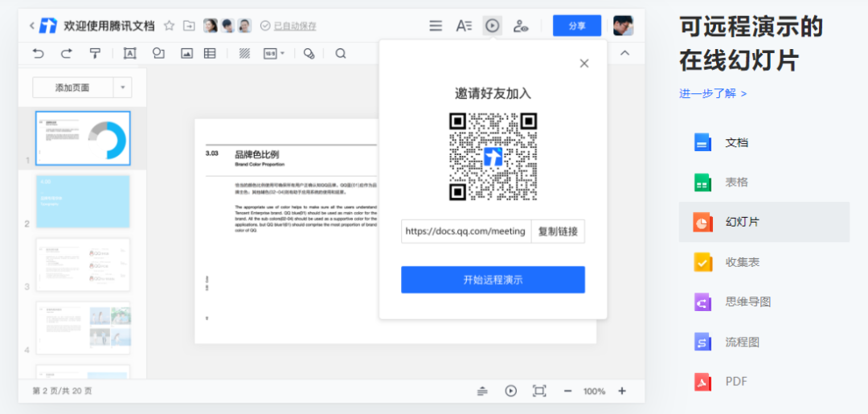Insert a text box
This screenshot has width=868, height=414.
click(x=129, y=54)
